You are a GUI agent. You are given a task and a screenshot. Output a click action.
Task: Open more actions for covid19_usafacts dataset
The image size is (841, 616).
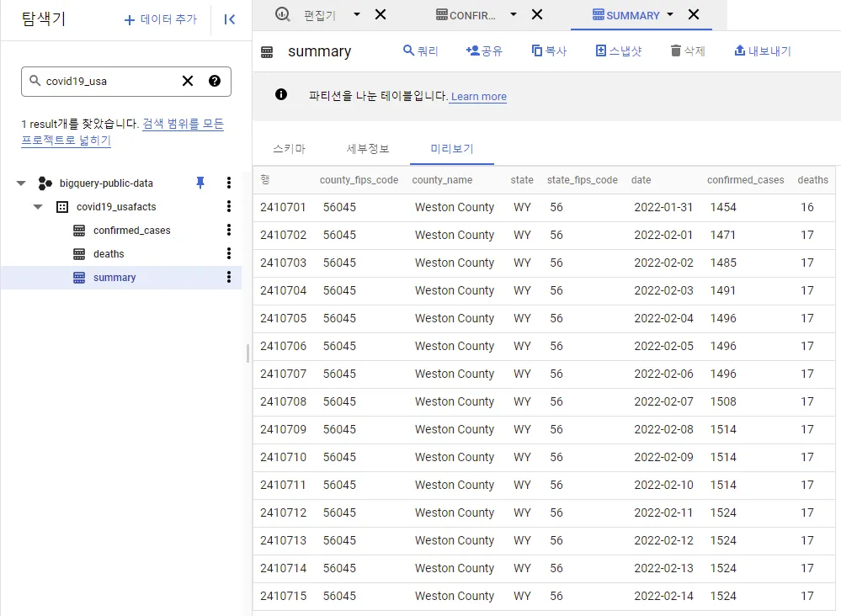click(229, 206)
